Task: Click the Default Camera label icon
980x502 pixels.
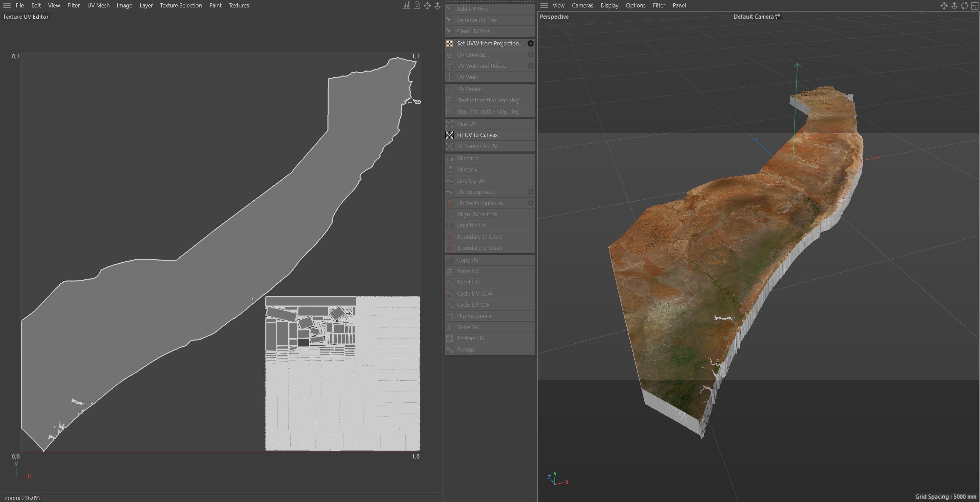Action: [778, 16]
